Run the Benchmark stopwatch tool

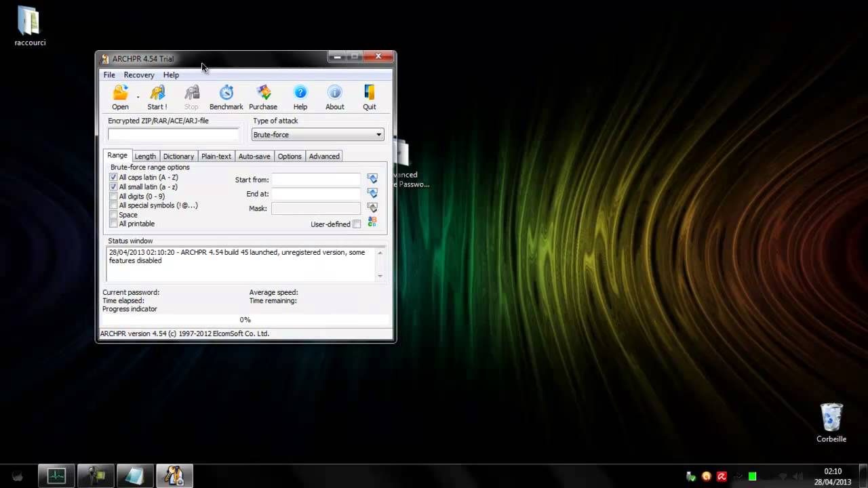click(226, 94)
